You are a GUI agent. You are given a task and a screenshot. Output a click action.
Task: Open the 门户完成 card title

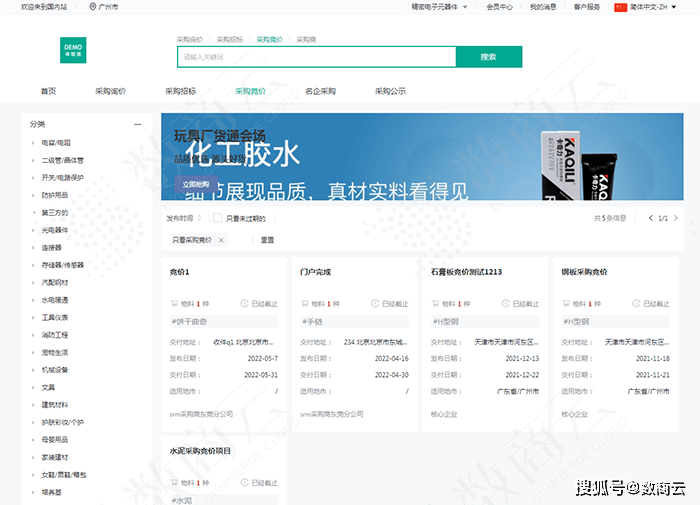316,272
